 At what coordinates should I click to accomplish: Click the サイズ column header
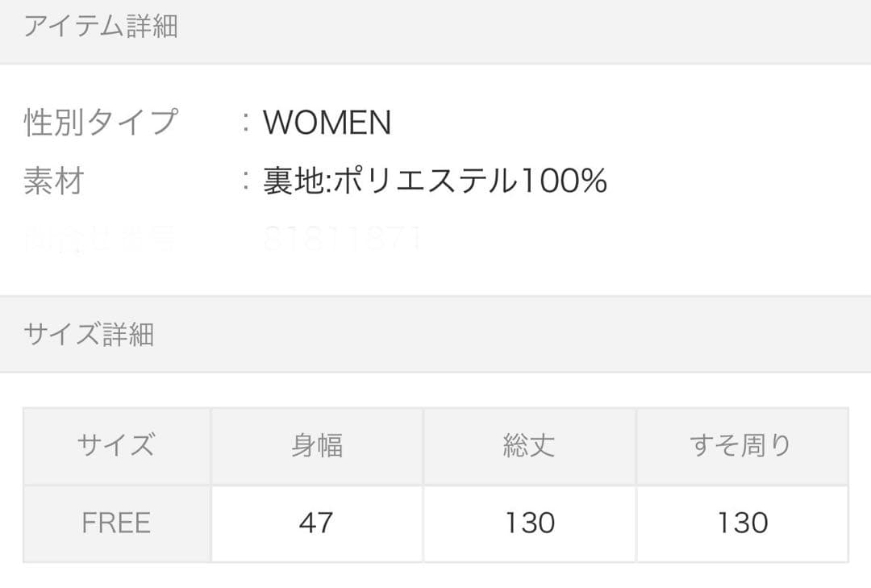[x=117, y=446]
